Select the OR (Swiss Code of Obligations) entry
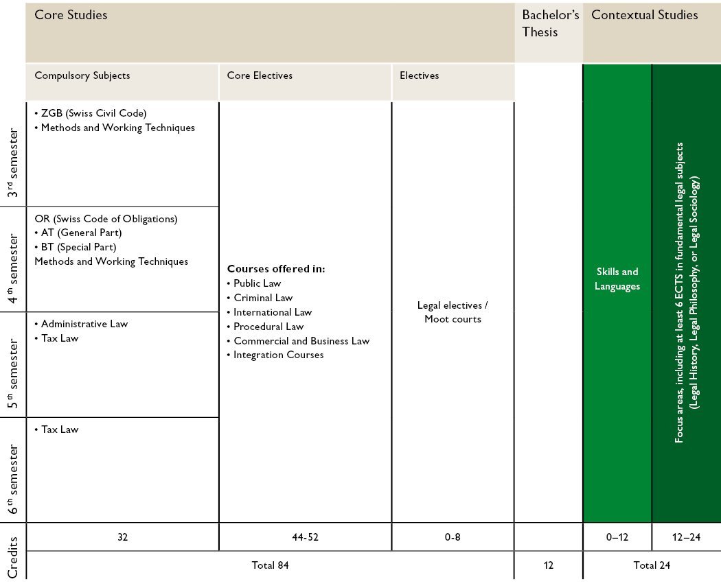Screen dimensions: 721x588 click(x=106, y=219)
